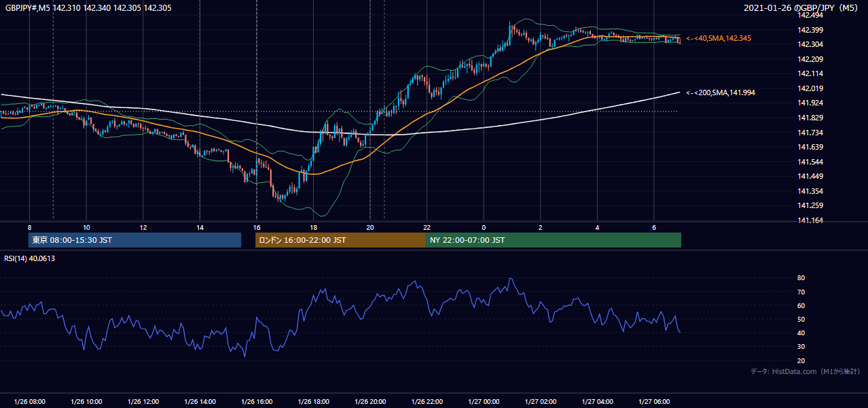Click the データ: HistData.com credit text
The image size is (868, 408).
coord(805,371)
